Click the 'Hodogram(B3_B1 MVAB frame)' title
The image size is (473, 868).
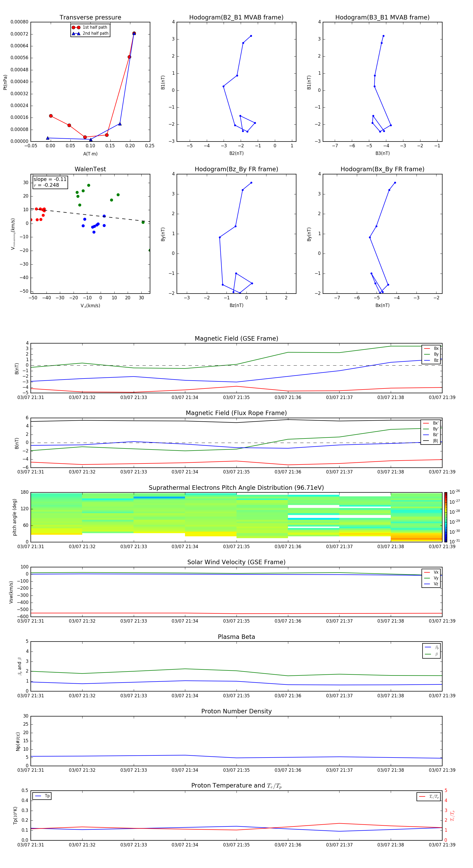click(382, 18)
